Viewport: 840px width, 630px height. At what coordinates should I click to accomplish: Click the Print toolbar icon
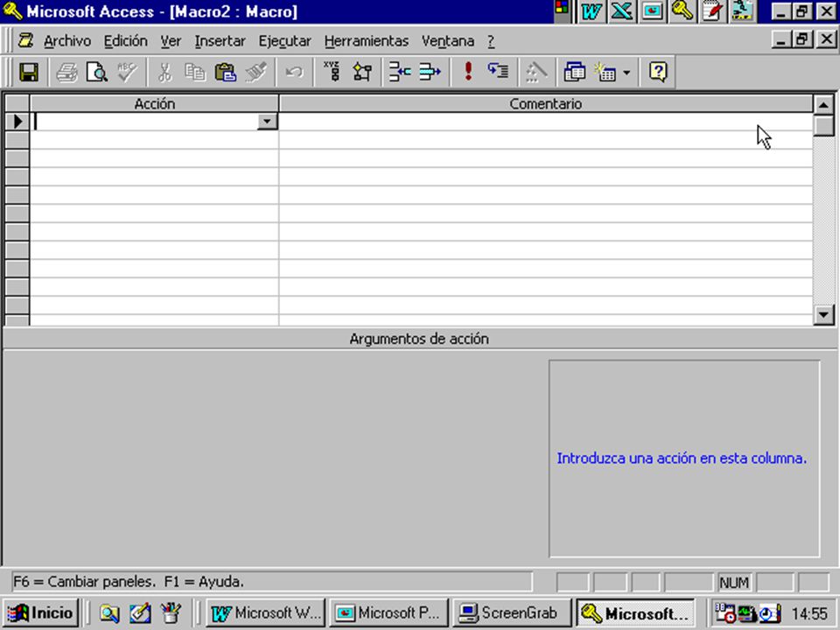[x=67, y=72]
